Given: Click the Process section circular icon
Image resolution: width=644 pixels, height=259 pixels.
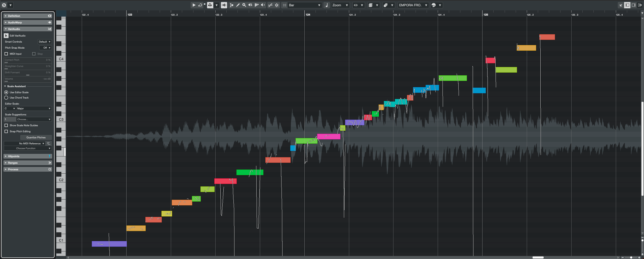Looking at the screenshot, I should [x=50, y=169].
